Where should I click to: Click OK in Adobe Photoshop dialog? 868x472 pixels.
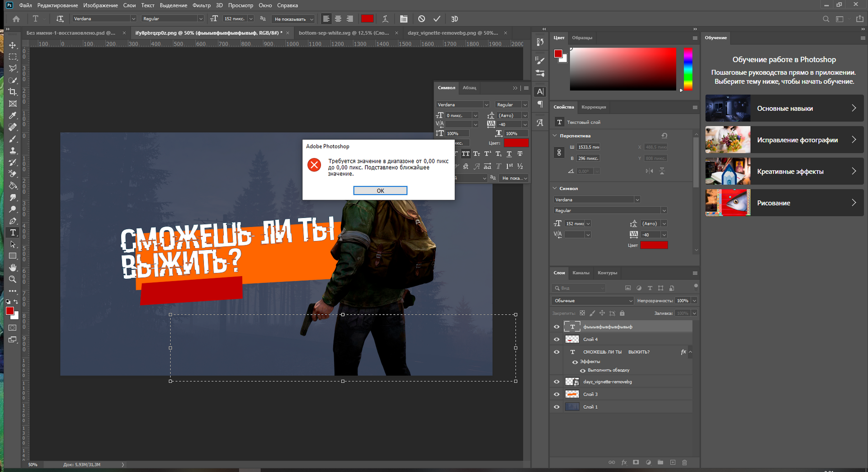380,191
